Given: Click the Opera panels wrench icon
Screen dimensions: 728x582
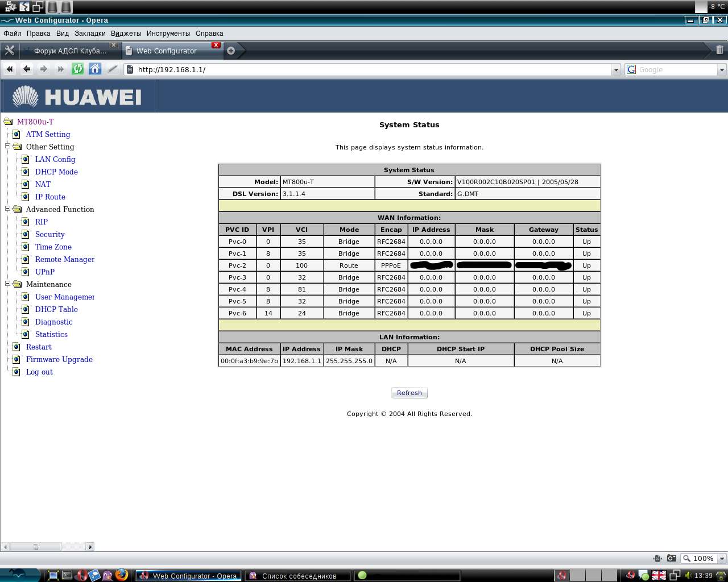Looking at the screenshot, I should [10, 50].
